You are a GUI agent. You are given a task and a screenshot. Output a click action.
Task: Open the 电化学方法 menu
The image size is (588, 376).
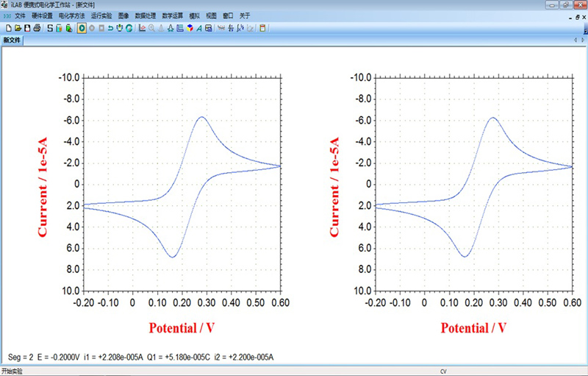72,15
